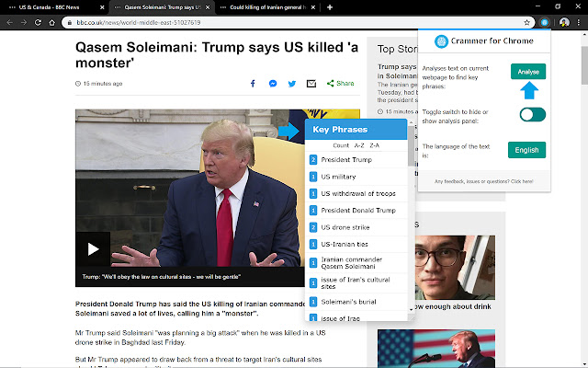
Task: Click the count badge beside President Trump
Action: 313,159
